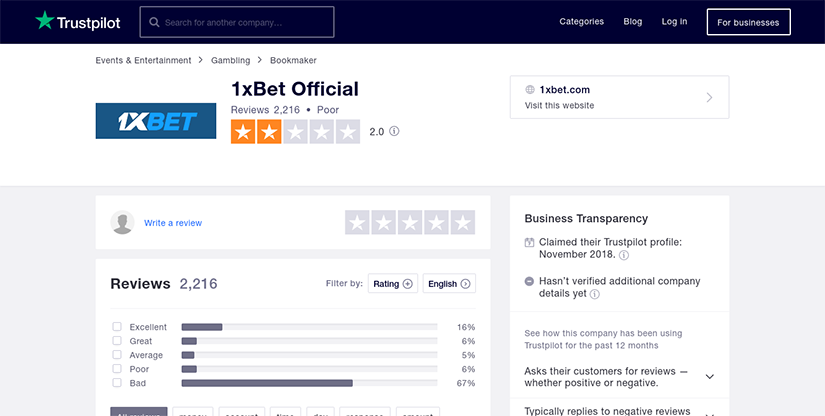The height and width of the screenshot is (416, 825).
Task: Click the user avatar placeholder
Action: click(x=122, y=222)
